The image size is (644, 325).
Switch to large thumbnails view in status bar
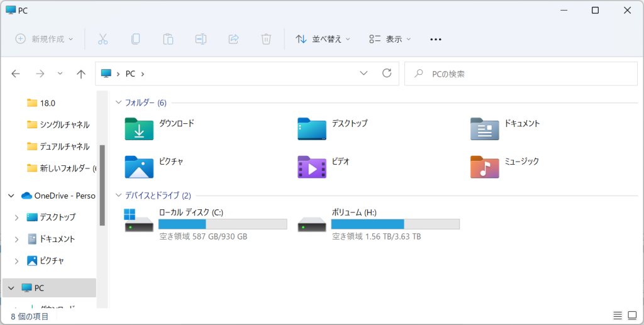(x=631, y=316)
